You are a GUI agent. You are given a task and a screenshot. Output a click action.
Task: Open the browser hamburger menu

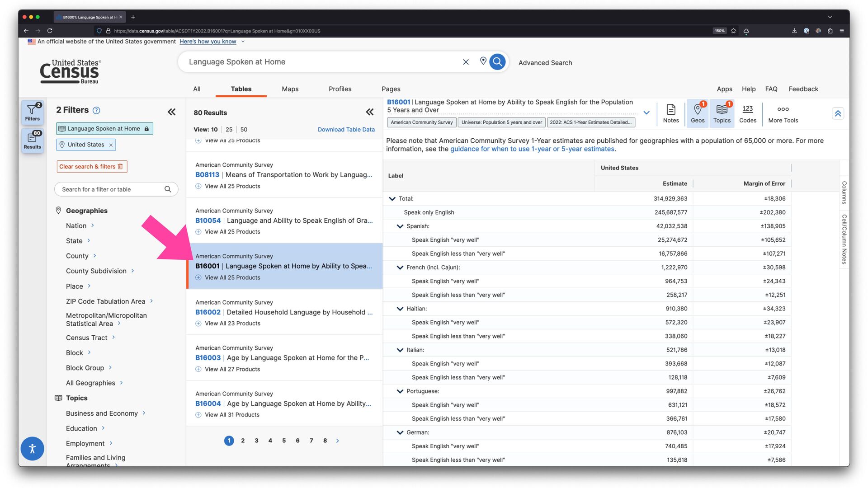(x=842, y=31)
